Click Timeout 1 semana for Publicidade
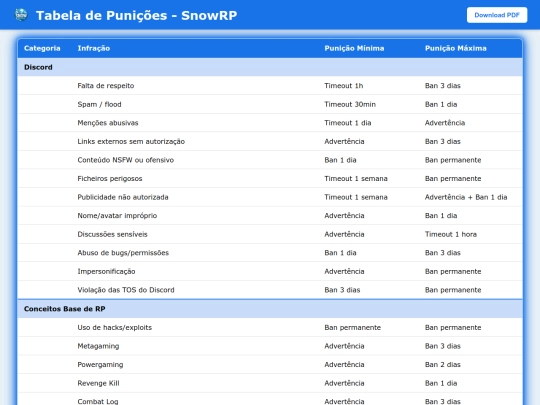 tap(356, 197)
